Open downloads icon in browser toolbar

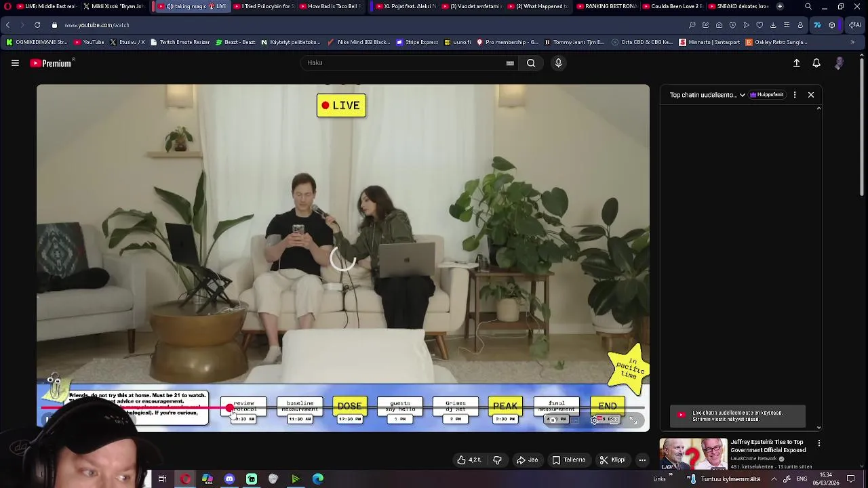(773, 25)
